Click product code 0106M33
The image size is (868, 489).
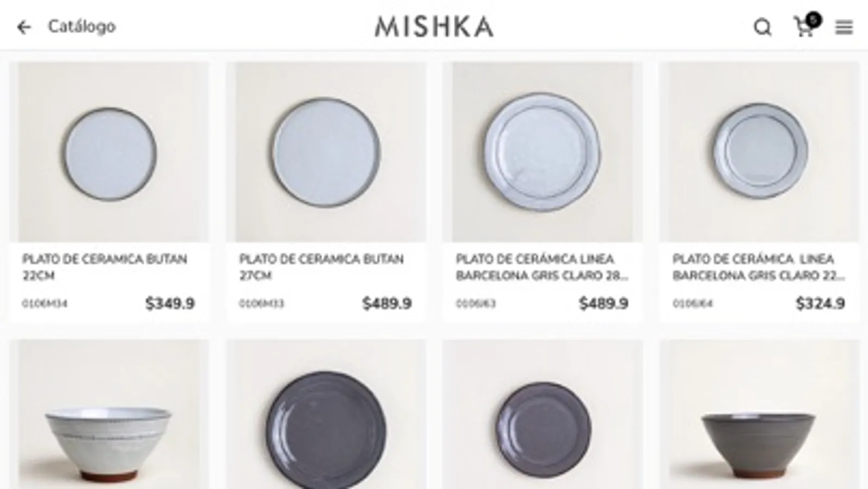pyautogui.click(x=262, y=303)
